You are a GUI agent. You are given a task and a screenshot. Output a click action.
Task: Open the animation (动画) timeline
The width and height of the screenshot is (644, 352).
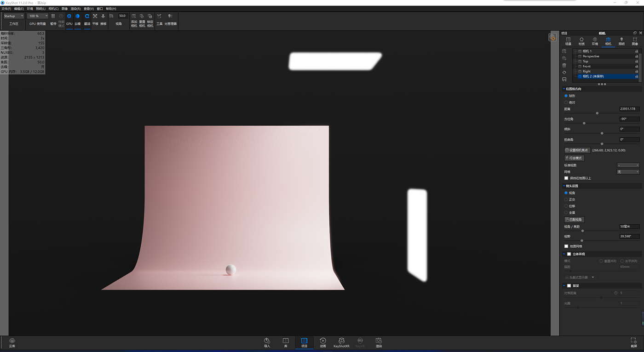point(323,342)
